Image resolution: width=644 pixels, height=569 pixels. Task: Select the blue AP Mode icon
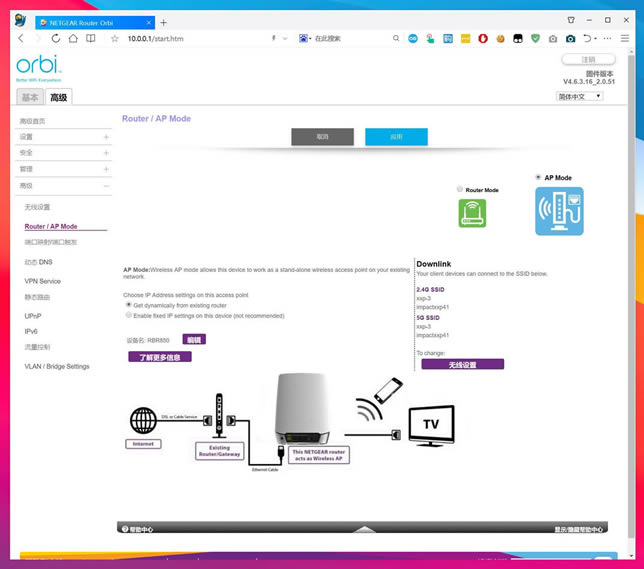[x=559, y=211]
